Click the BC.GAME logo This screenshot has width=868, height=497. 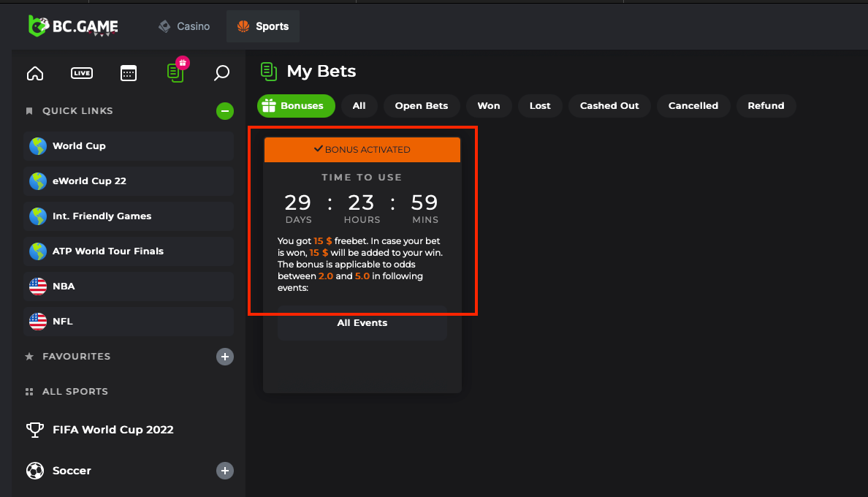[73, 26]
